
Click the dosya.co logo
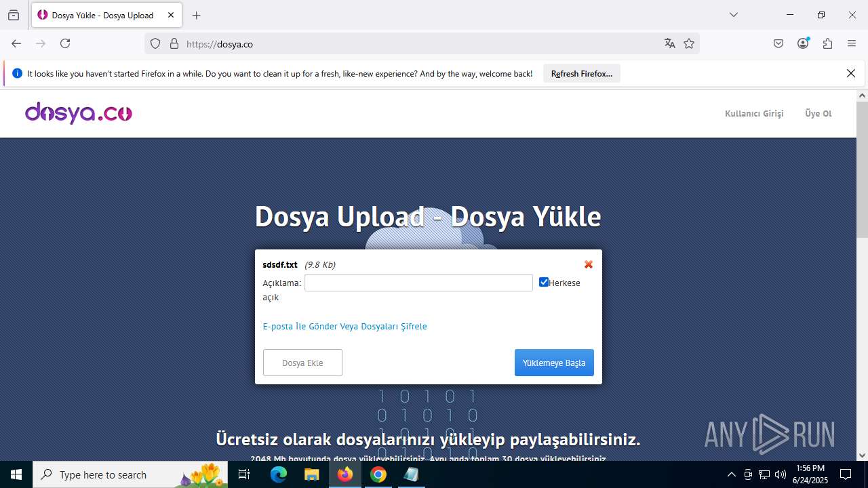coord(79,113)
